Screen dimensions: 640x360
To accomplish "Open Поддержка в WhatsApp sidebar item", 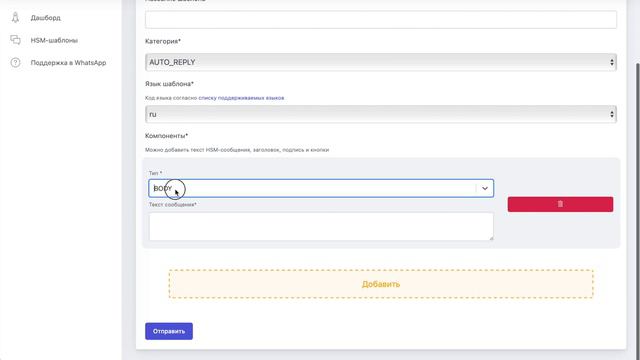I will [68, 62].
